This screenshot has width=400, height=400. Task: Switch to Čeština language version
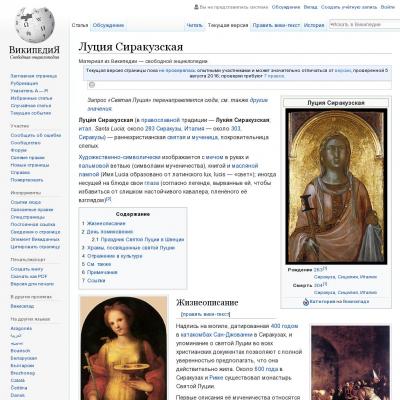[19, 388]
